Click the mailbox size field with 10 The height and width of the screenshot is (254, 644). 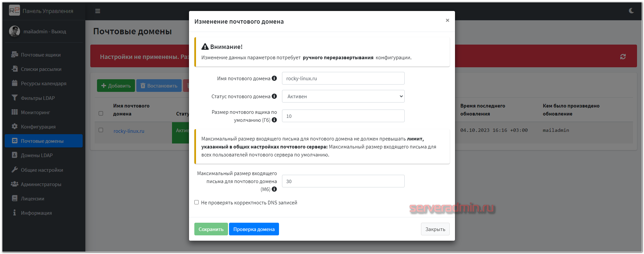343,116
